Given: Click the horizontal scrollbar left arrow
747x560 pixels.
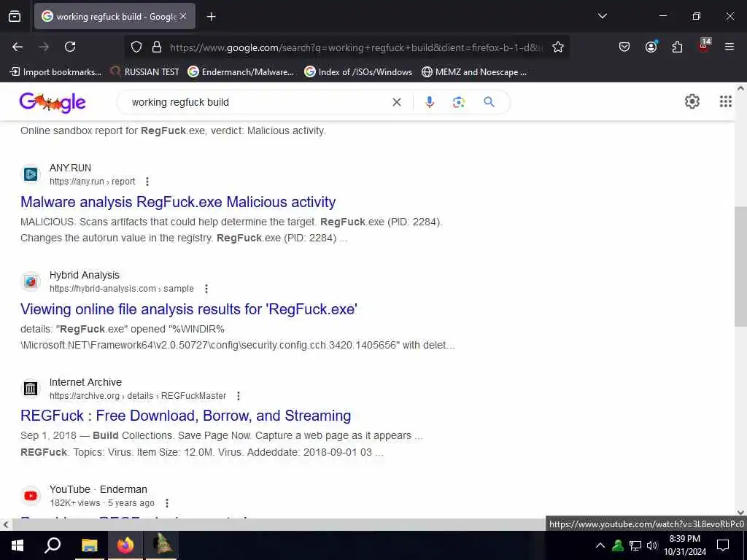Looking at the screenshot, I should pos(5,525).
